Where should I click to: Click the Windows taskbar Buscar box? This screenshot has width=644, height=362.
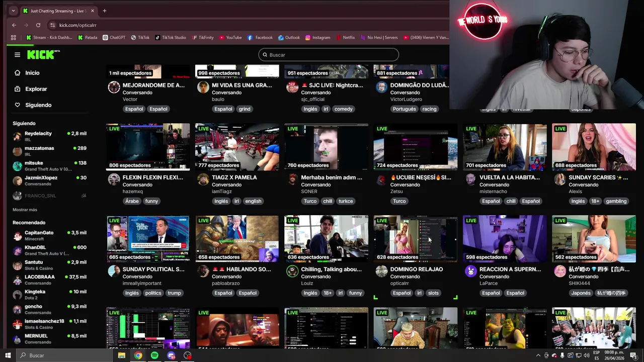tap(64, 355)
